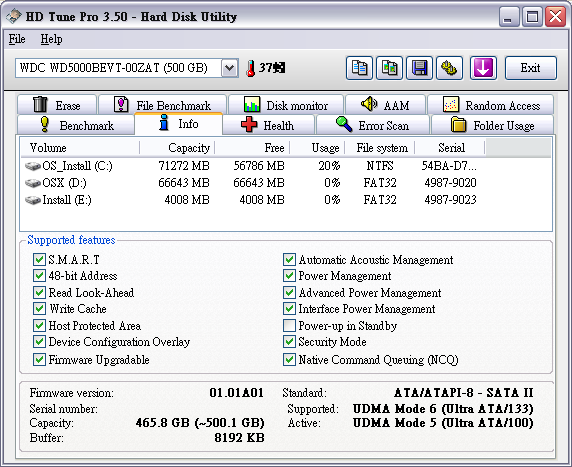Toggle the Device Configuration Overlay checkbox

pos(39,341)
